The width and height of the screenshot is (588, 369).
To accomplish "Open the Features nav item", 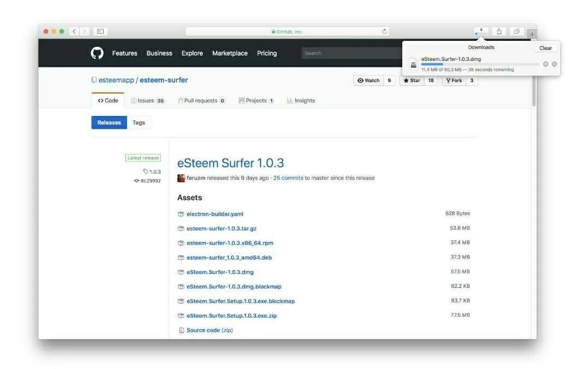I will pyautogui.click(x=124, y=53).
